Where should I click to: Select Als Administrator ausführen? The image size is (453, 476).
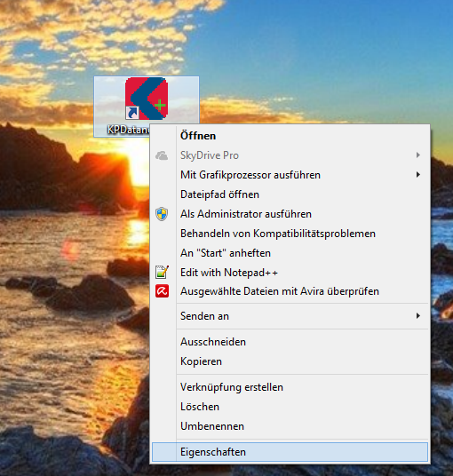pos(290,214)
